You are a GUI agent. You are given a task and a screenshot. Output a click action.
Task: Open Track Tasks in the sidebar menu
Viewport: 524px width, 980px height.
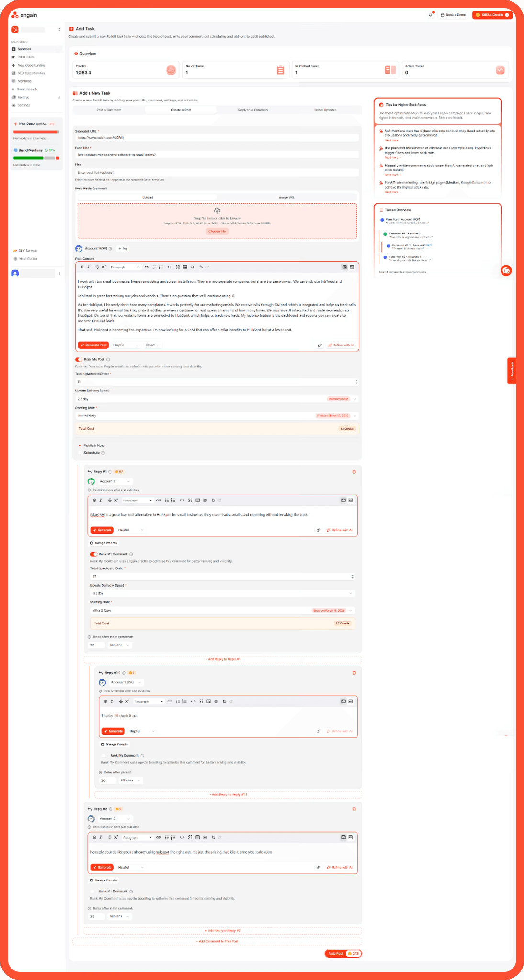click(26, 57)
